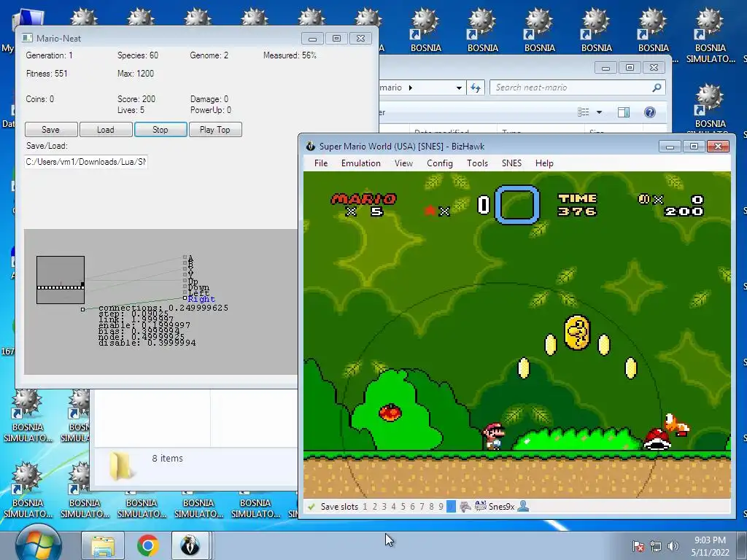Image resolution: width=747 pixels, height=560 pixels.
Task: Select save slot 3 in BizHawk
Action: pos(384,507)
